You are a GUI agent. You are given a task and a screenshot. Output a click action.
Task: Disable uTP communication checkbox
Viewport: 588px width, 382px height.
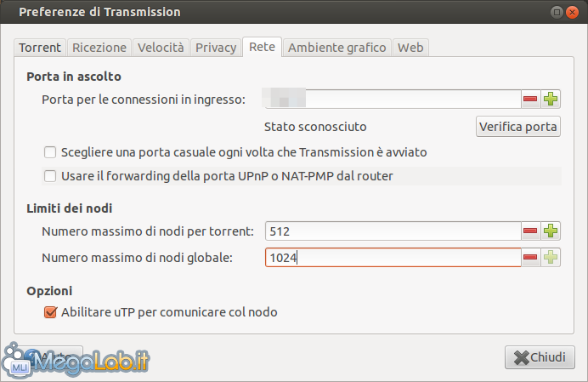50,312
